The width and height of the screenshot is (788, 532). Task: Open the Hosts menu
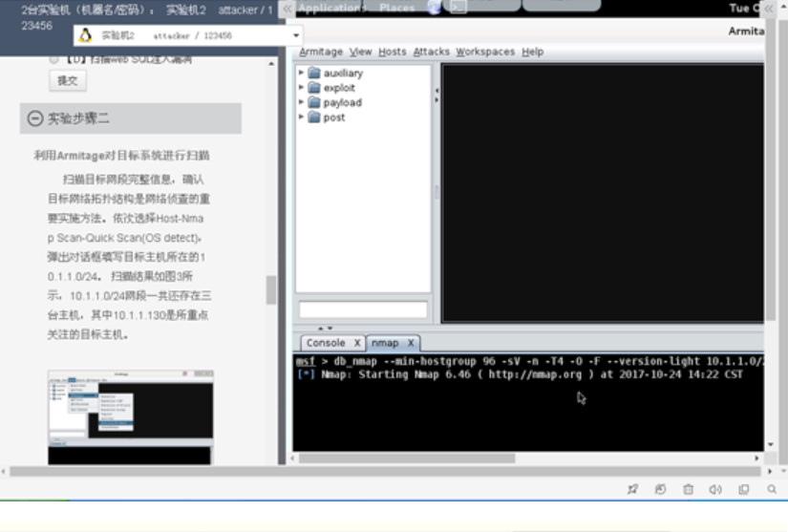[392, 52]
